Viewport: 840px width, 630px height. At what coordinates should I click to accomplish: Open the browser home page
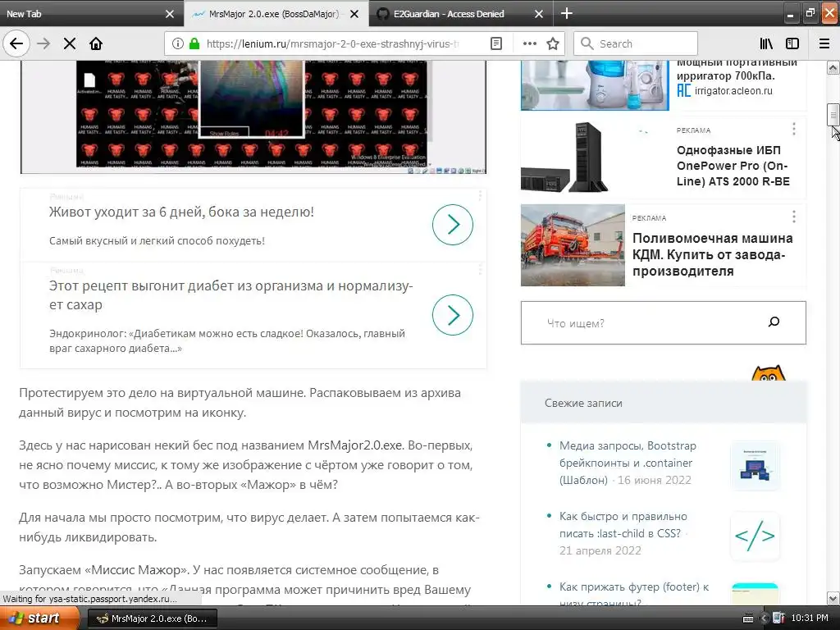coord(96,44)
